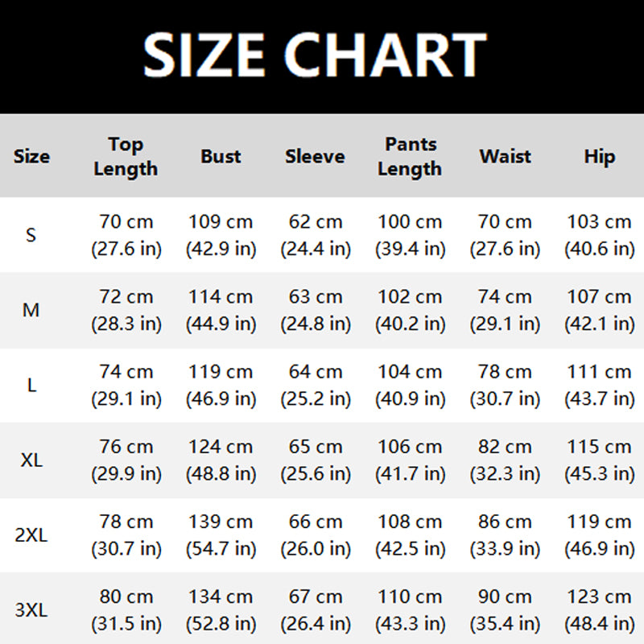Select the S size row label

click(31, 235)
